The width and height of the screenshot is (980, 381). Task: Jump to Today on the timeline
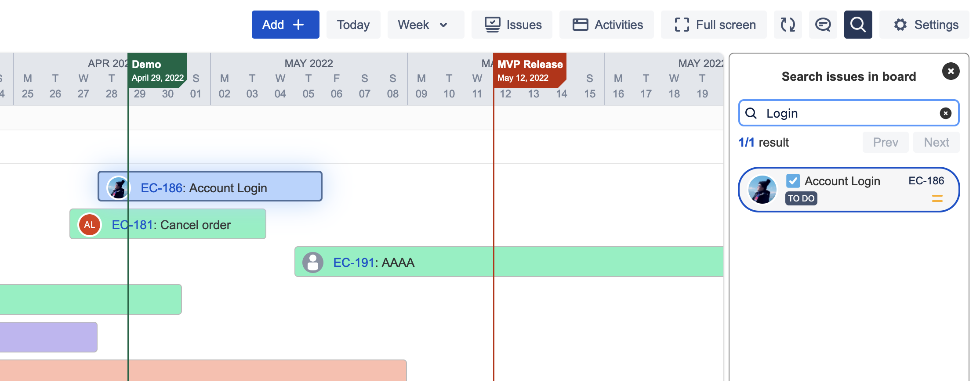coord(353,25)
